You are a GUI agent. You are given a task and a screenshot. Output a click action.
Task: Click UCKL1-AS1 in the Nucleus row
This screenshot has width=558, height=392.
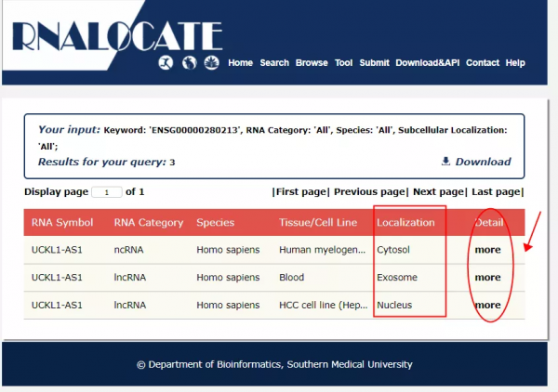pos(57,305)
